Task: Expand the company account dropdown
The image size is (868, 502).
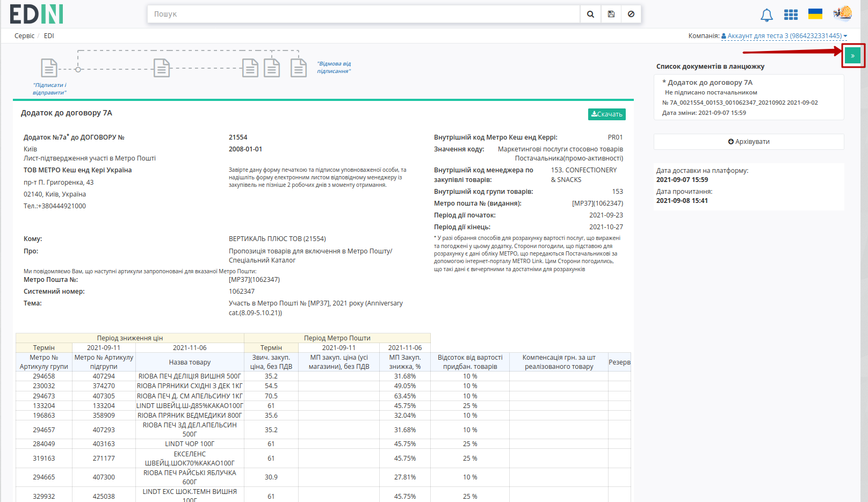Action: click(x=784, y=36)
